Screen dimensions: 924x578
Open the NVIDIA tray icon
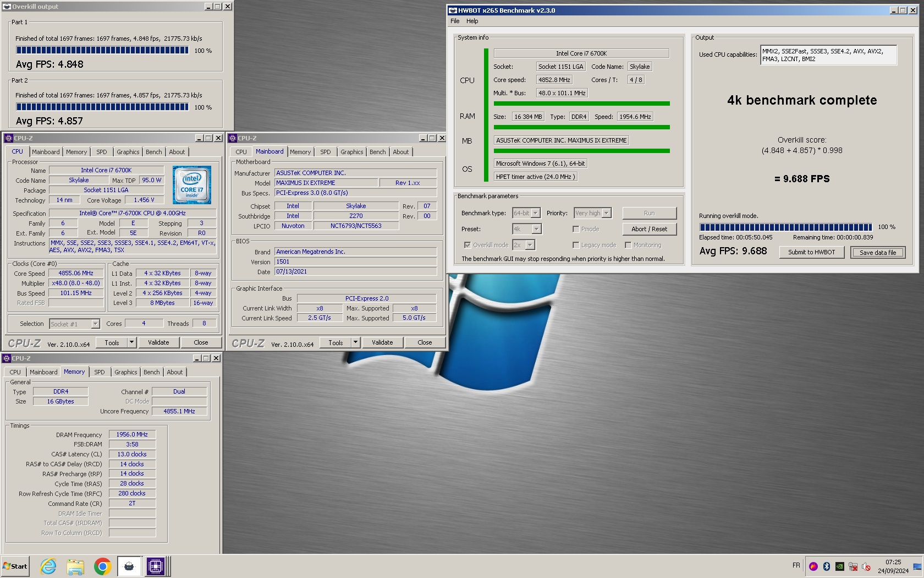839,566
